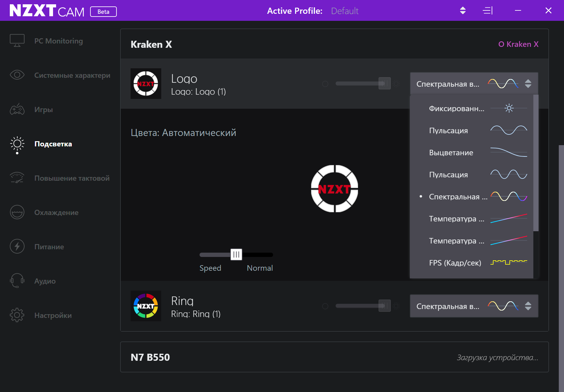Click the Logo: Logo (1) label

pyautogui.click(x=198, y=92)
